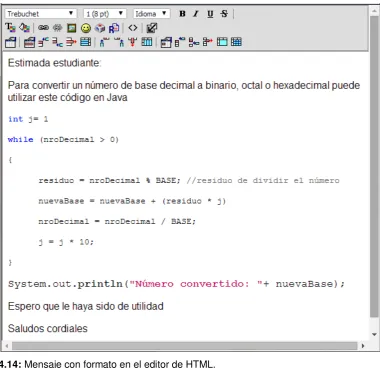Enlarge the editor to full screen
Viewport: 380px width, 368px height.
tap(152, 28)
